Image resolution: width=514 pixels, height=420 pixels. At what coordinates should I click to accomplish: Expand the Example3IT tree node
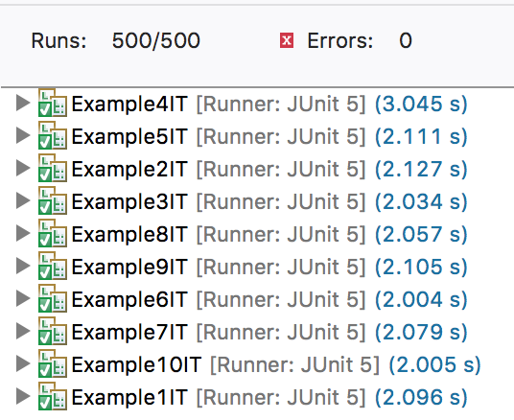23,200
